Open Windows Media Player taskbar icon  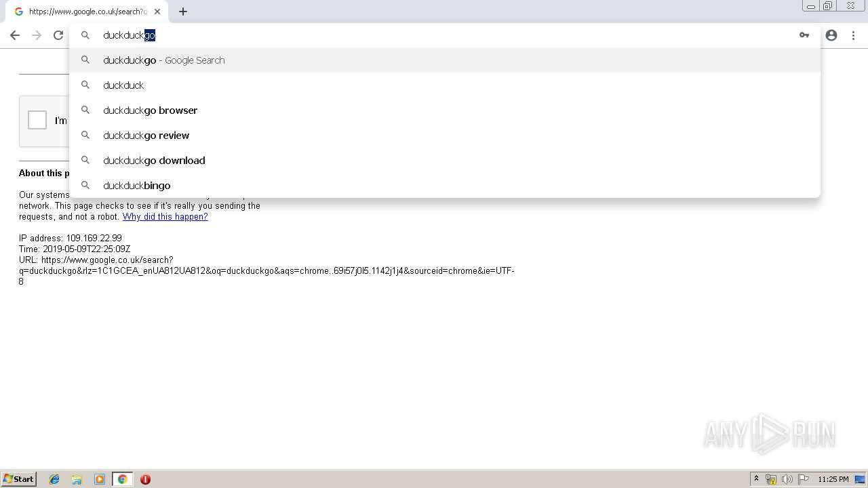point(100,479)
